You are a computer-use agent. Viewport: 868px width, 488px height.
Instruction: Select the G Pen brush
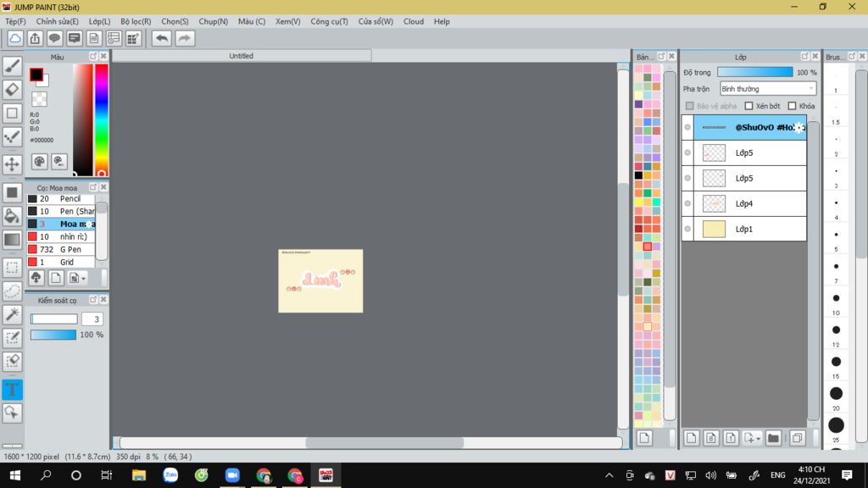pos(61,250)
